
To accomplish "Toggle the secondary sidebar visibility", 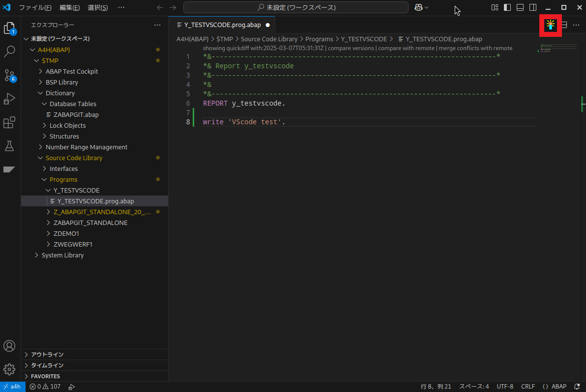I will [x=532, y=7].
